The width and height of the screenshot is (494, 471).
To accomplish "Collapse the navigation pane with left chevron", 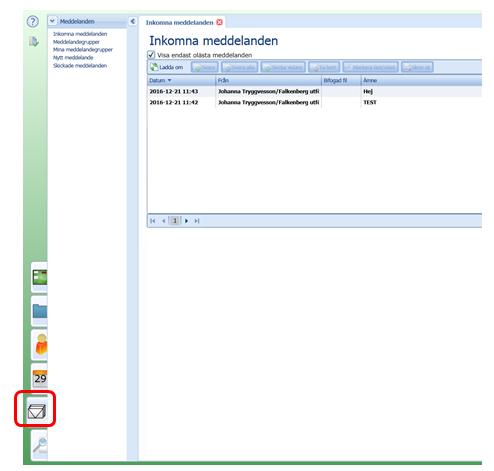I will point(133,21).
